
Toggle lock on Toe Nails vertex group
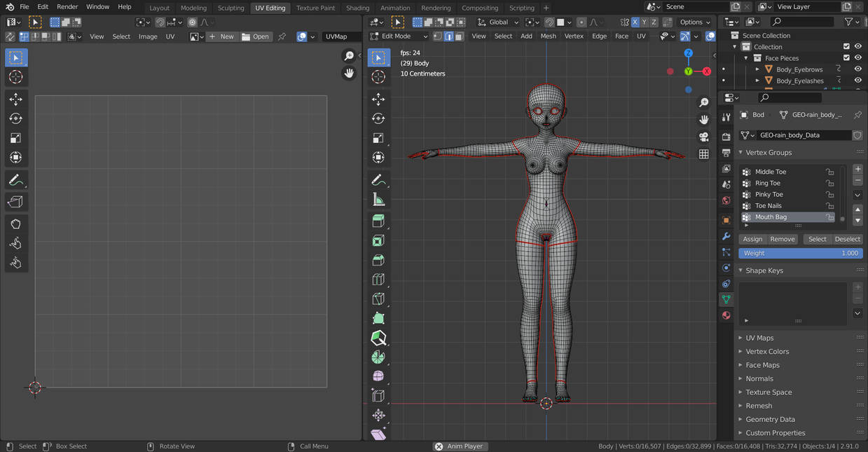(830, 205)
